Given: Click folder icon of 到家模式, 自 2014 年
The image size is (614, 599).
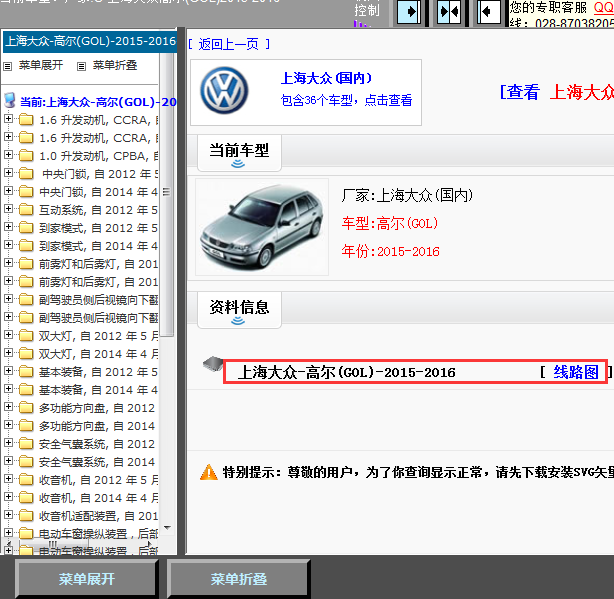Looking at the screenshot, I should 26,245.
